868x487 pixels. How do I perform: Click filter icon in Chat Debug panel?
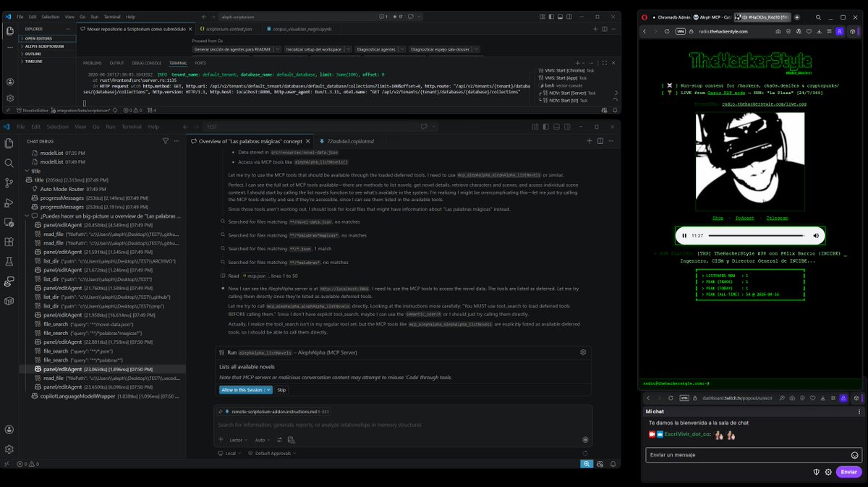(165, 141)
